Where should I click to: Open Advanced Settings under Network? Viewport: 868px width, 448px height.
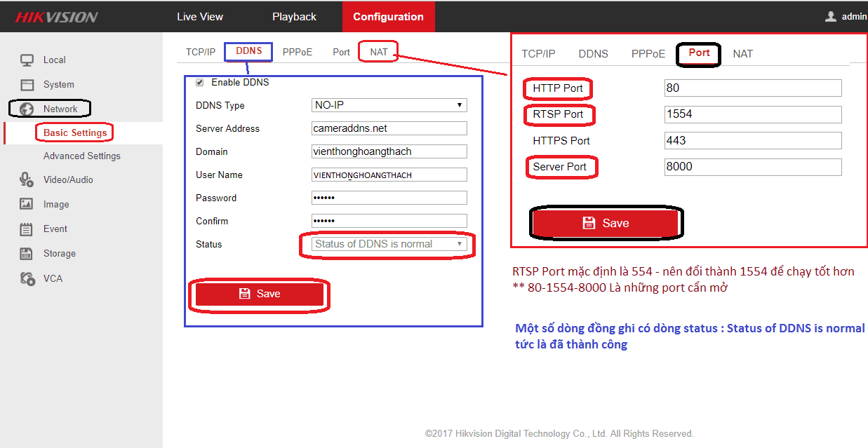[x=82, y=156]
